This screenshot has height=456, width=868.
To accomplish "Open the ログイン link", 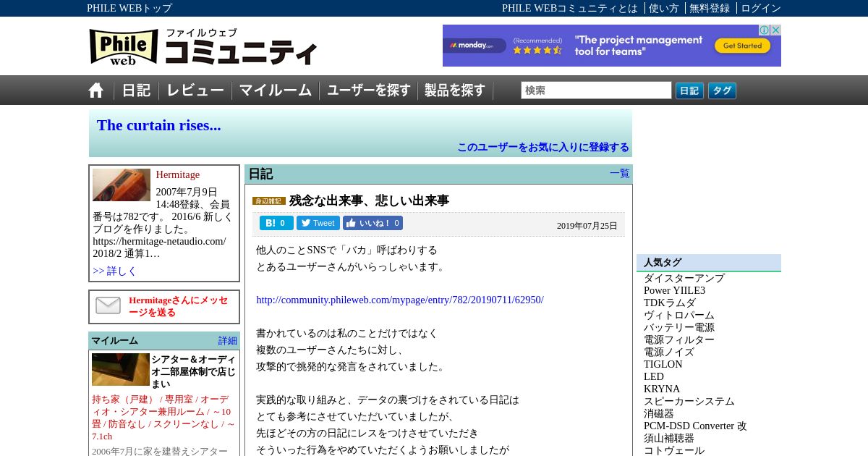I will (x=761, y=8).
